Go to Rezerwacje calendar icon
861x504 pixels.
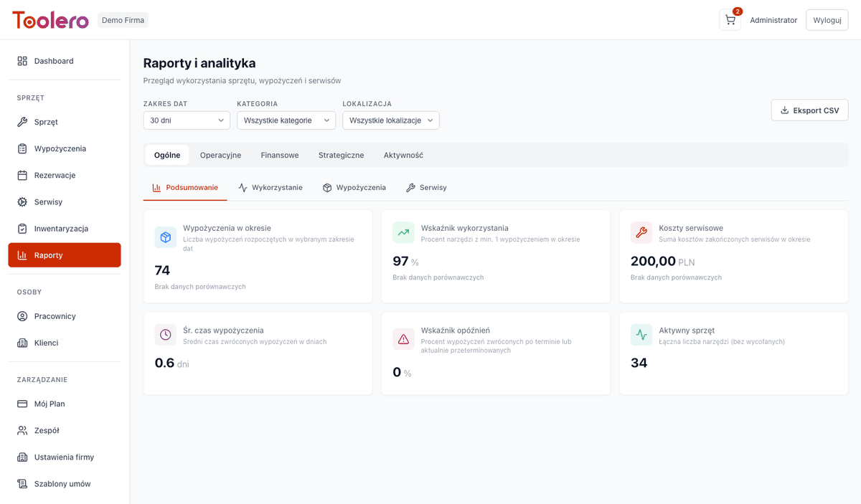(x=22, y=175)
